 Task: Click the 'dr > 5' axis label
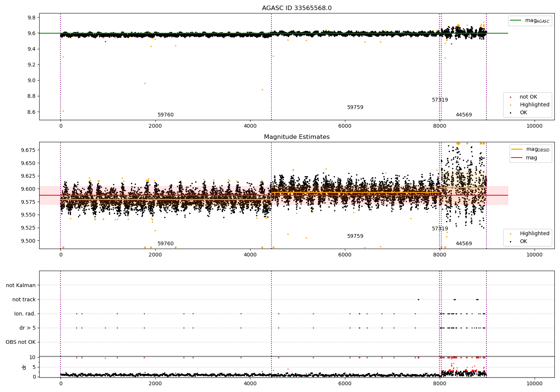coord(28,328)
